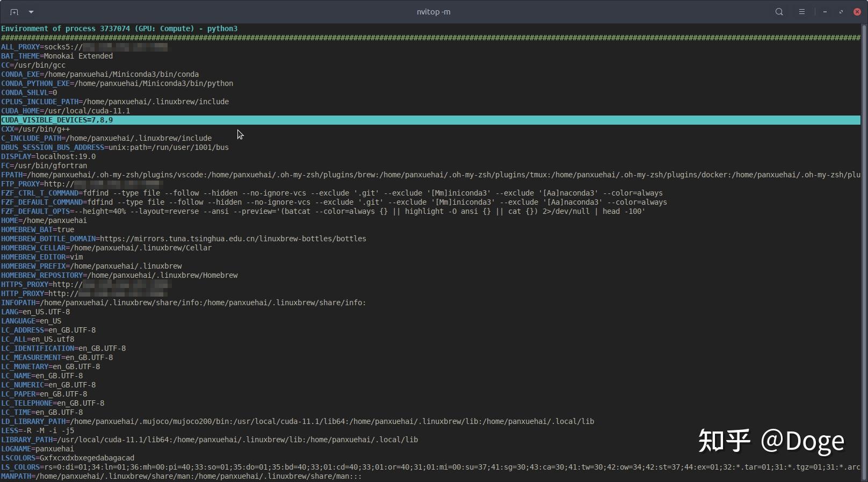
Task: Click the LC_TIME line
Action: coord(42,412)
